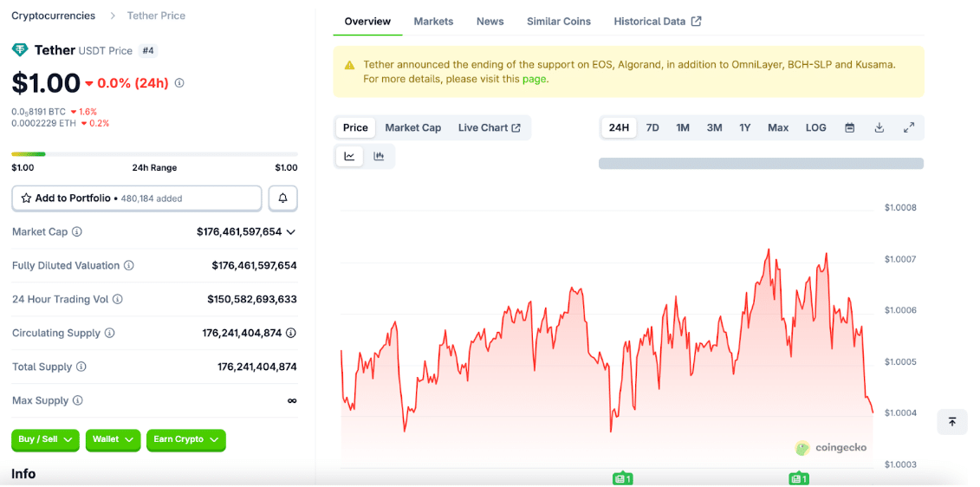Click the Cryptocurrencies breadcrumb
Screen dimensions: 980x487
tap(53, 16)
